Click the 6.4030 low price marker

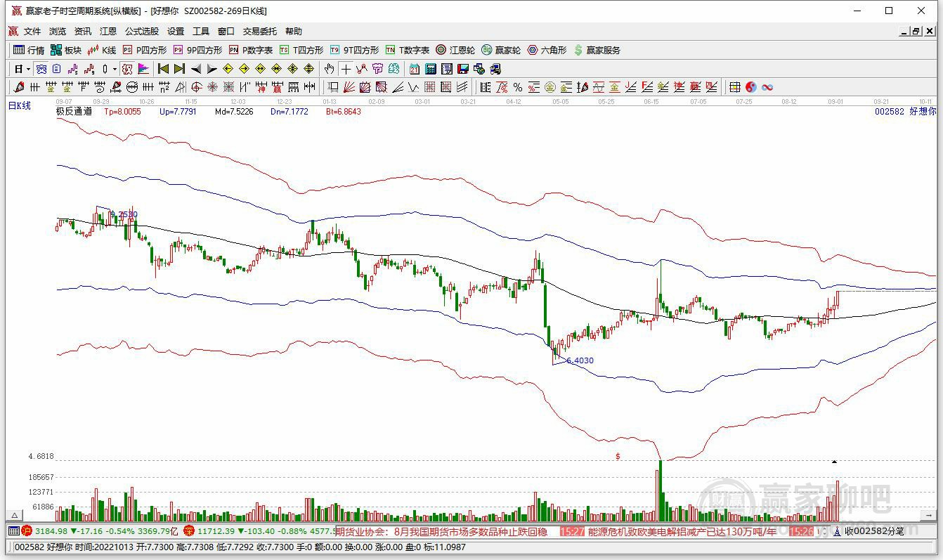point(580,360)
